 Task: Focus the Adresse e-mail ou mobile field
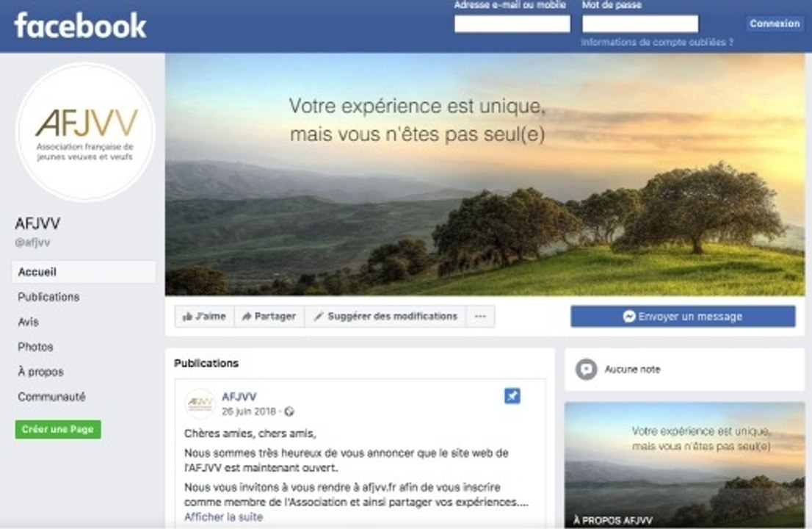point(512,24)
